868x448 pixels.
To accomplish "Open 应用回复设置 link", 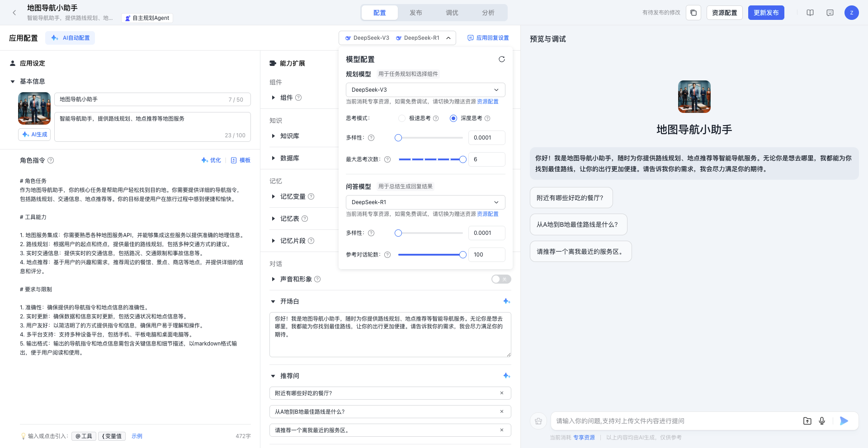I will [488, 38].
